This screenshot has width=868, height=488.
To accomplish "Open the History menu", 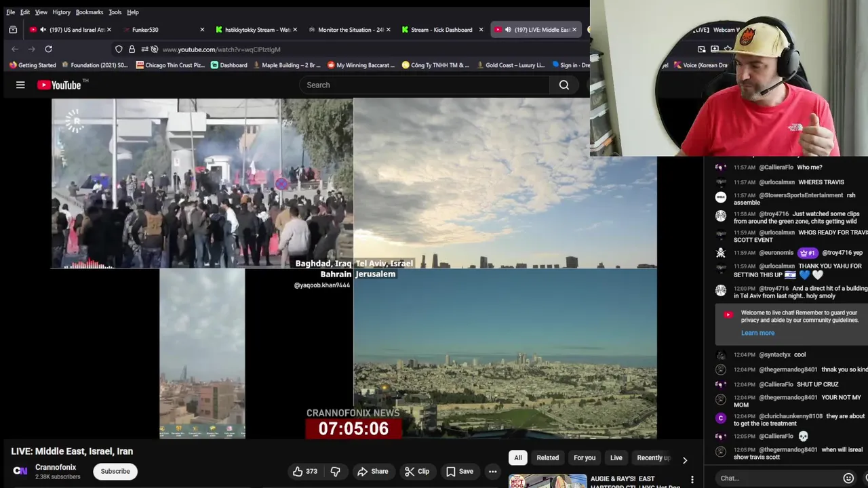I will click(x=61, y=12).
